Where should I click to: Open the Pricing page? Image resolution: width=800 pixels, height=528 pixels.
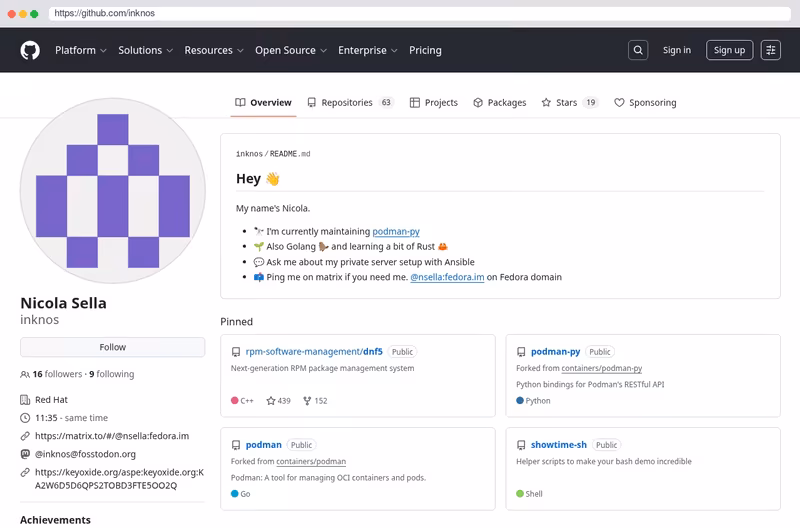pyautogui.click(x=425, y=51)
